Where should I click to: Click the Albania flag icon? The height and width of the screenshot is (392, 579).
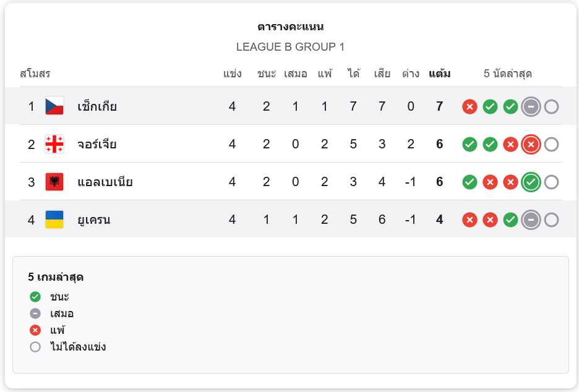(x=54, y=182)
